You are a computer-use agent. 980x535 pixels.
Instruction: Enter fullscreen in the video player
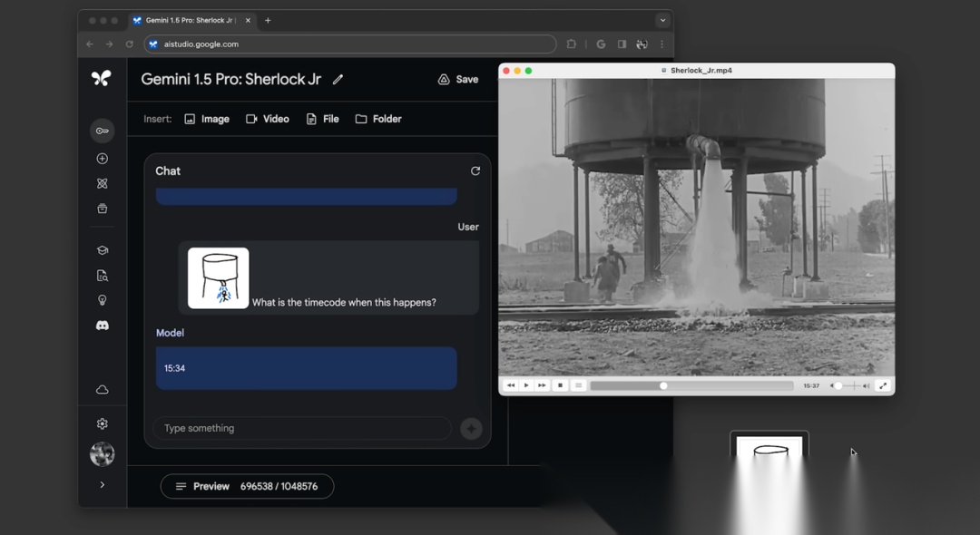click(x=883, y=385)
